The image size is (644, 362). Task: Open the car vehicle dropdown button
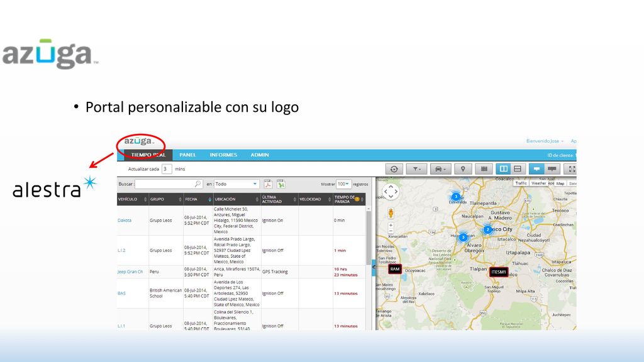point(440,168)
